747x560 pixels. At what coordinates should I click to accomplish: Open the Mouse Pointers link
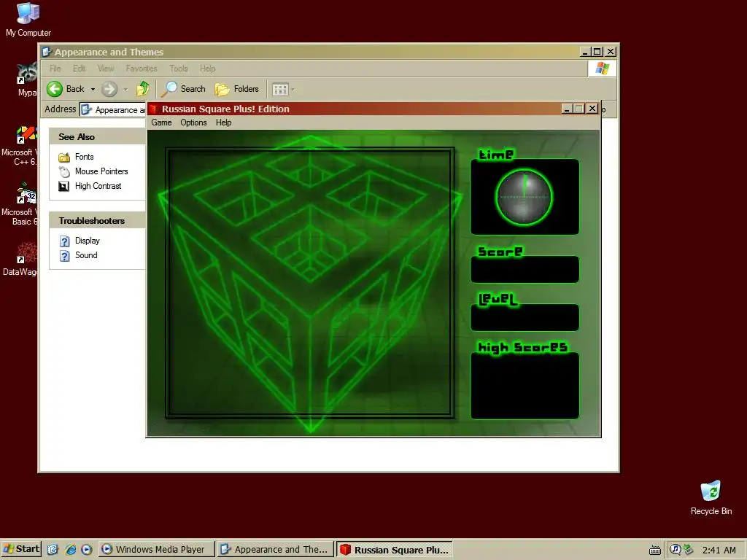[101, 171]
